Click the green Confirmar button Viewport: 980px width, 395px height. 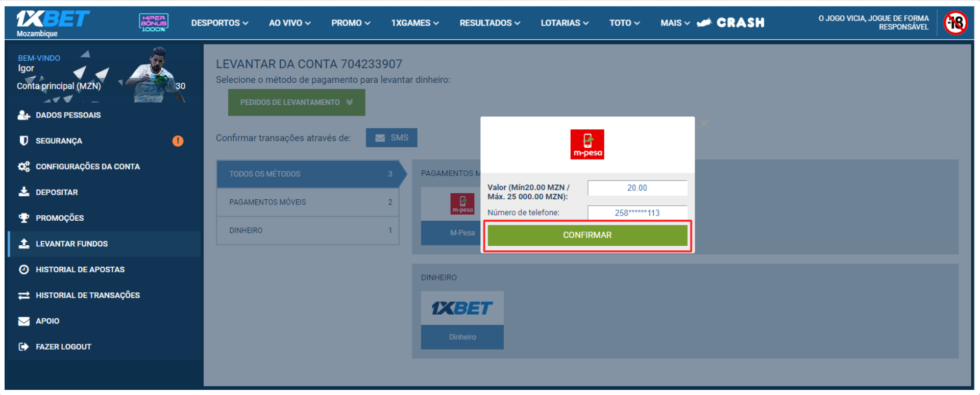point(587,235)
